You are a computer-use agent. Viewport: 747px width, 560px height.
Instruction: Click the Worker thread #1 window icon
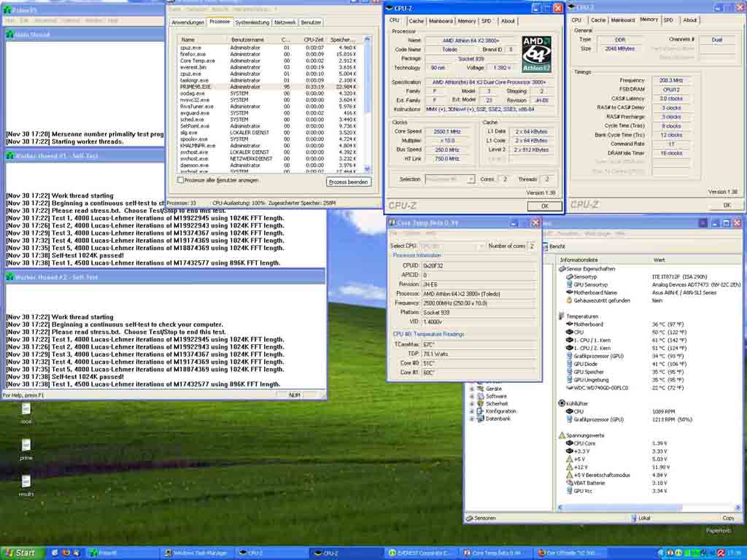click(x=9, y=156)
